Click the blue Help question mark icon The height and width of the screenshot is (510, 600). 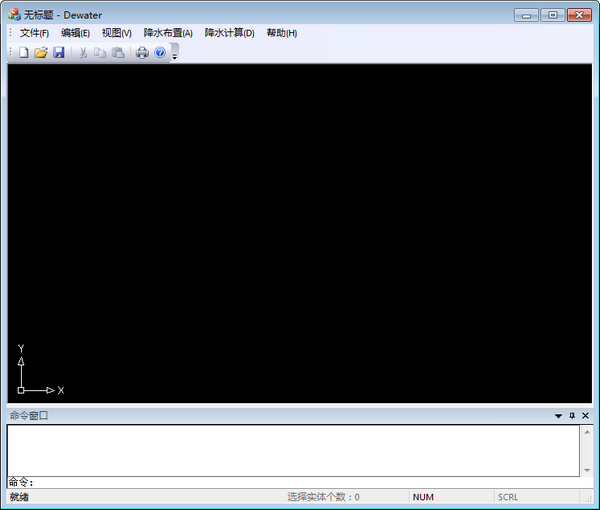pos(160,52)
